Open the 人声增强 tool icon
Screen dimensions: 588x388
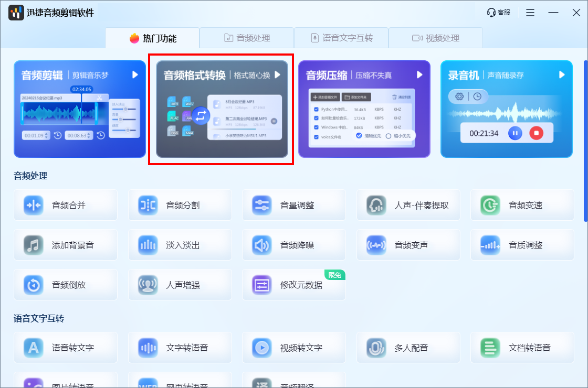(148, 285)
